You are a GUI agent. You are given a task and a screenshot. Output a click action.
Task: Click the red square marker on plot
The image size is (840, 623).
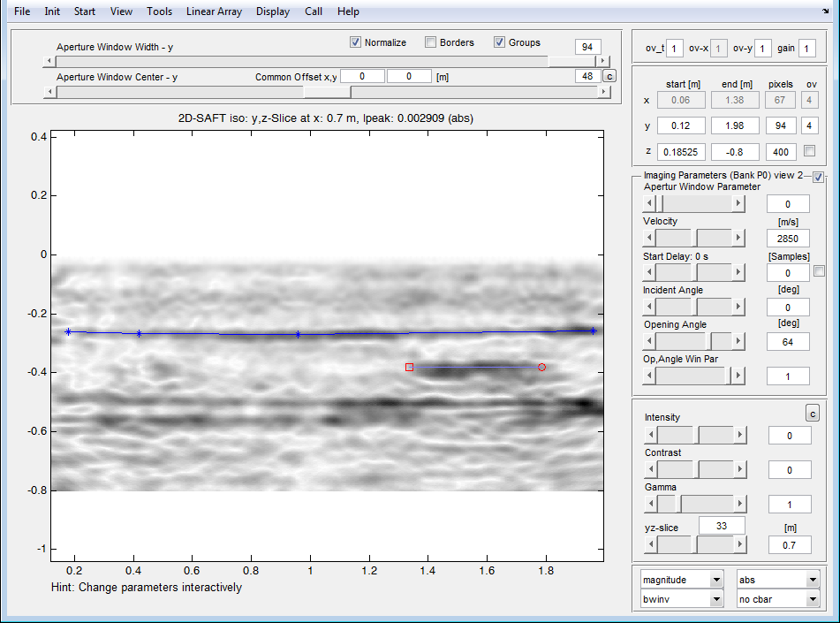[409, 368]
